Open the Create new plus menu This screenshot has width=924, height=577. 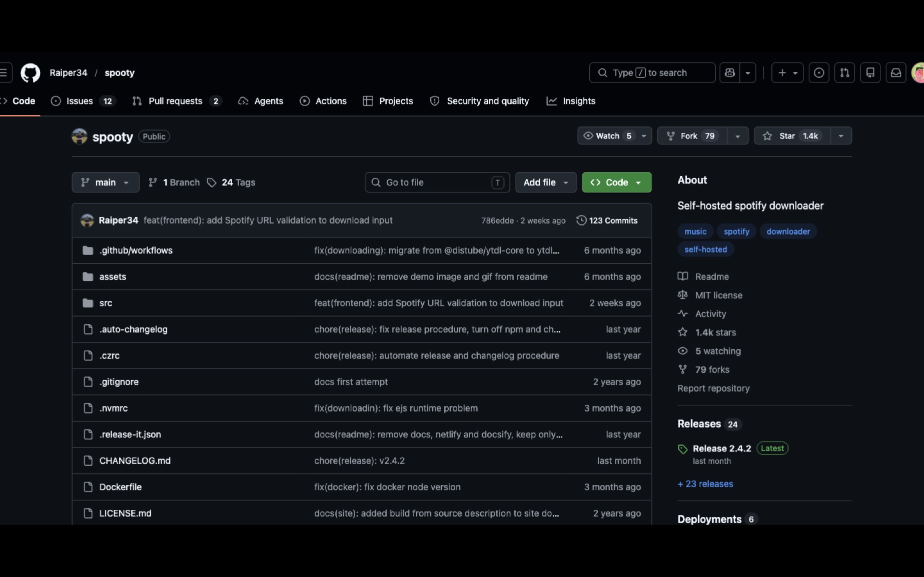(x=787, y=73)
